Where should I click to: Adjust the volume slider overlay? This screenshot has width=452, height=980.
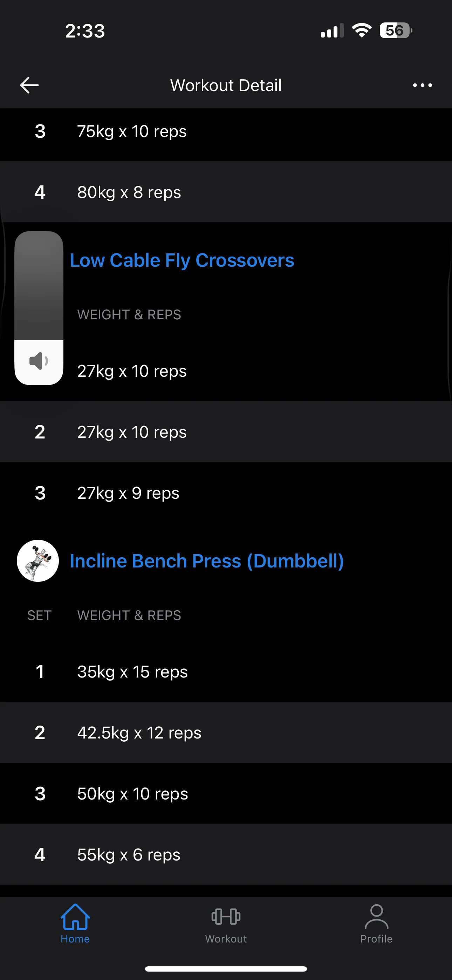(39, 286)
